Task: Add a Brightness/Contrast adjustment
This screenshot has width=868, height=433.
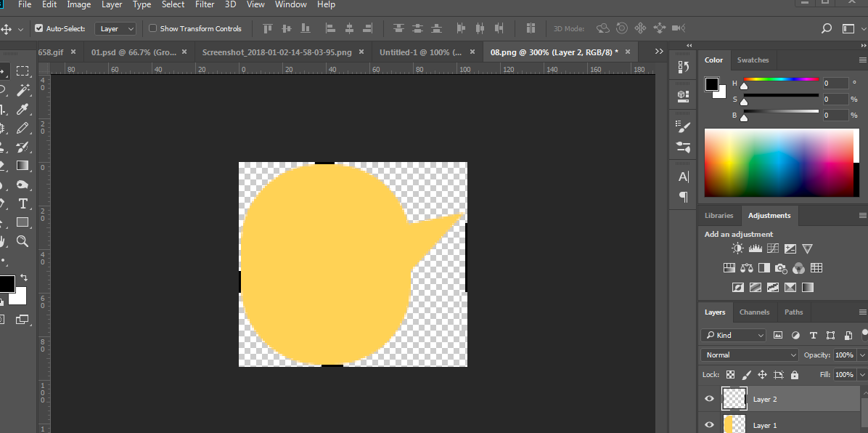Action: point(737,249)
